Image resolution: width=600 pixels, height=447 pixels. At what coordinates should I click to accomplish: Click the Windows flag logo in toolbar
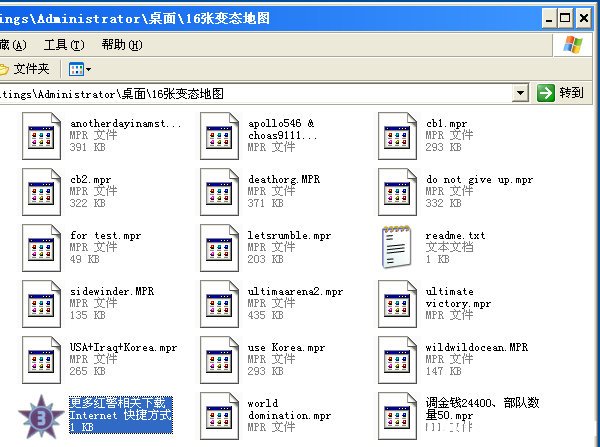pyautogui.click(x=572, y=45)
